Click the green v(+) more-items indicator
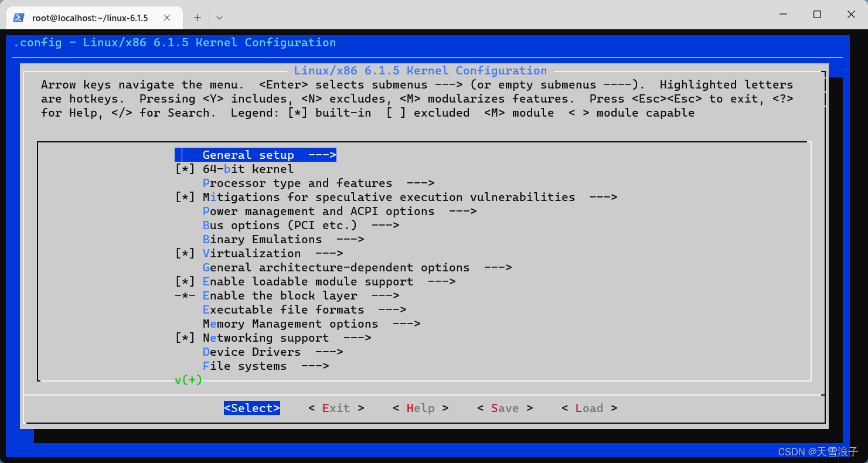The height and width of the screenshot is (463, 868). click(x=188, y=380)
